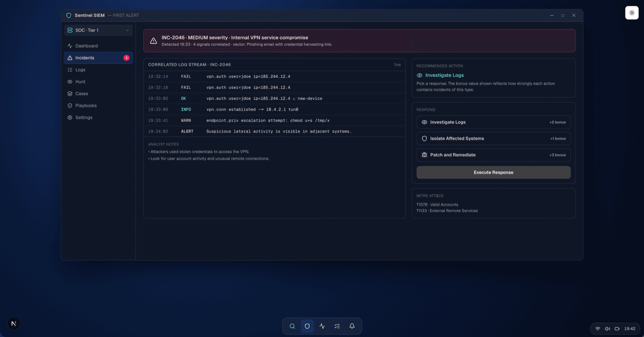Click the N logo badge in corner
The width and height of the screenshot is (644, 337).
(x=14, y=324)
